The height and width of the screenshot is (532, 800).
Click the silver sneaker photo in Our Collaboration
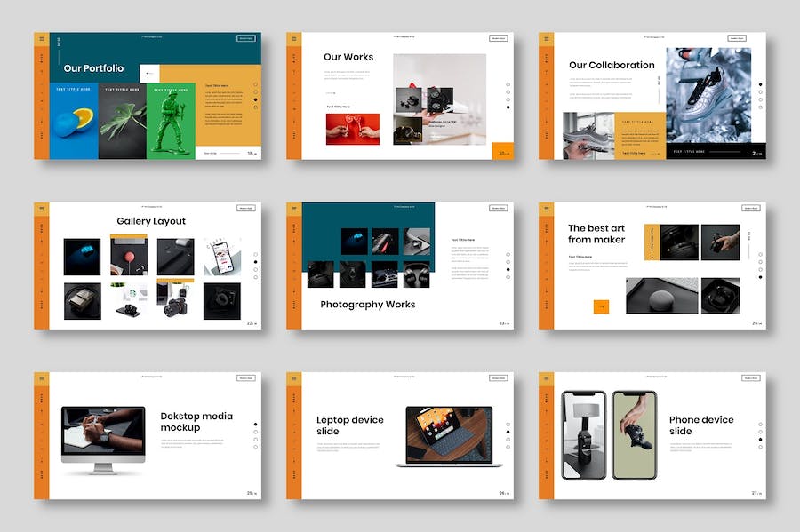715,94
